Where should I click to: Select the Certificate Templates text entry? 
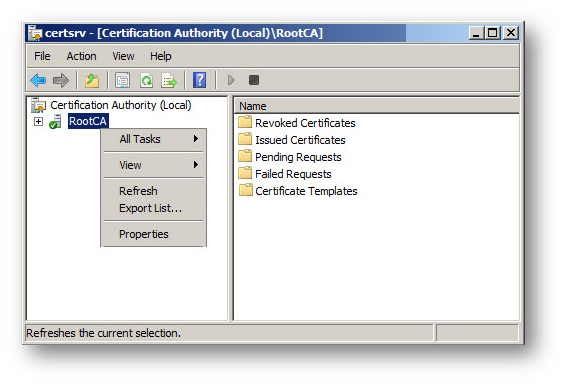[x=306, y=191]
